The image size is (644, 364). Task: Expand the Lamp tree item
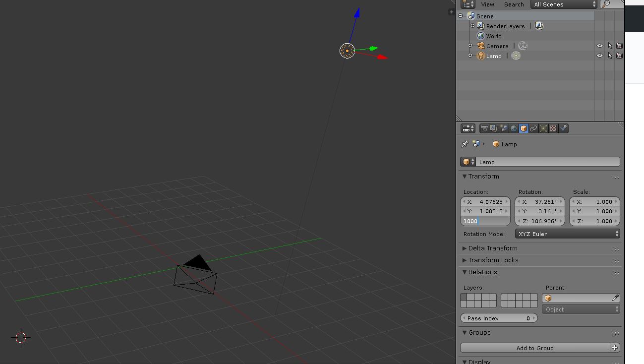pos(470,56)
